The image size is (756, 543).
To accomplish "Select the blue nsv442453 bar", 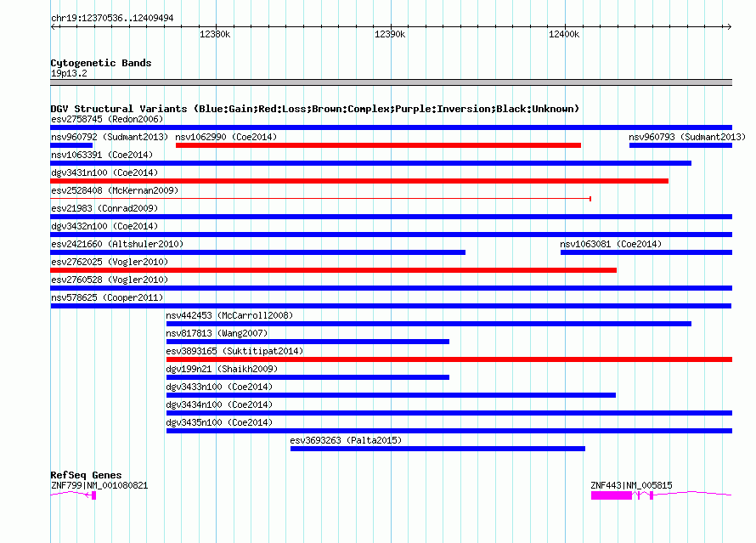I will tap(429, 324).
